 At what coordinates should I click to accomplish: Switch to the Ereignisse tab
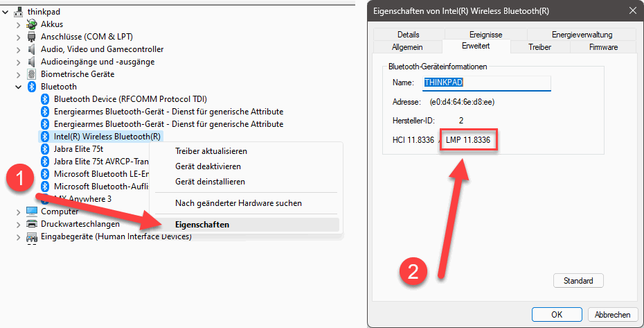(x=486, y=35)
